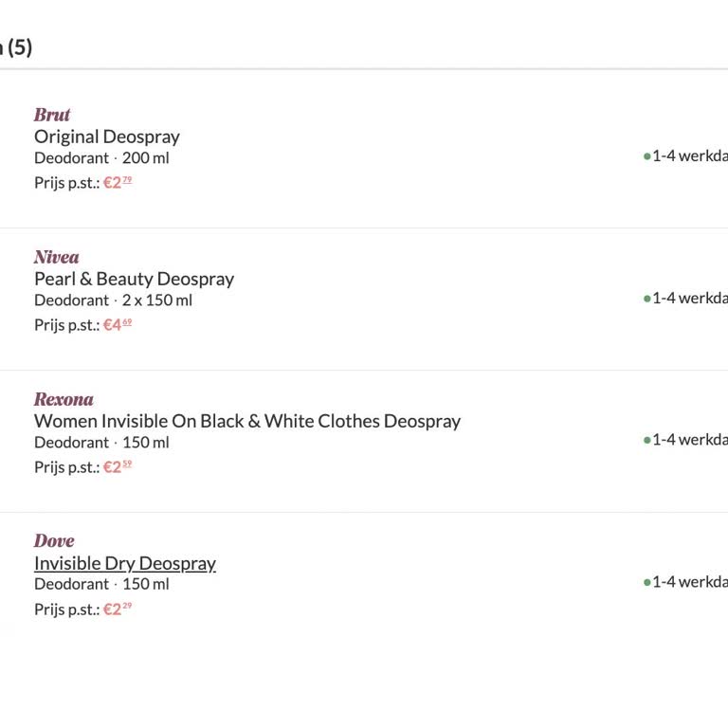Click the €2.29 price of Dove

[x=117, y=610]
